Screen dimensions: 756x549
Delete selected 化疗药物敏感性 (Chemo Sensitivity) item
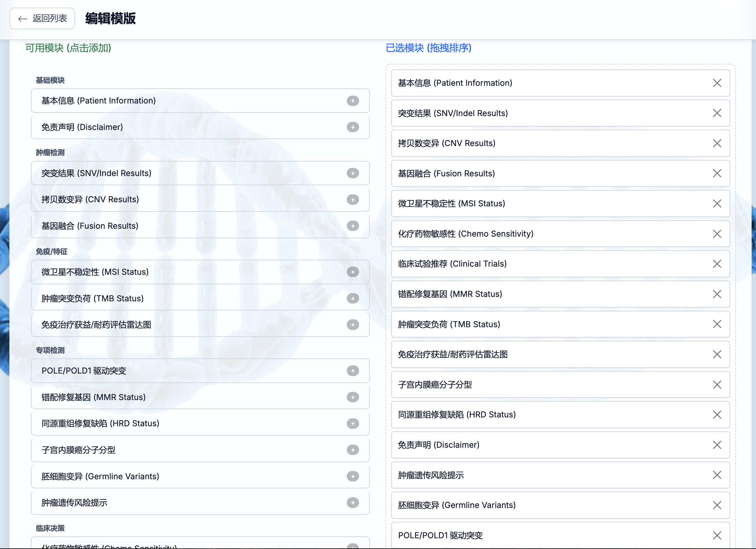(x=717, y=234)
